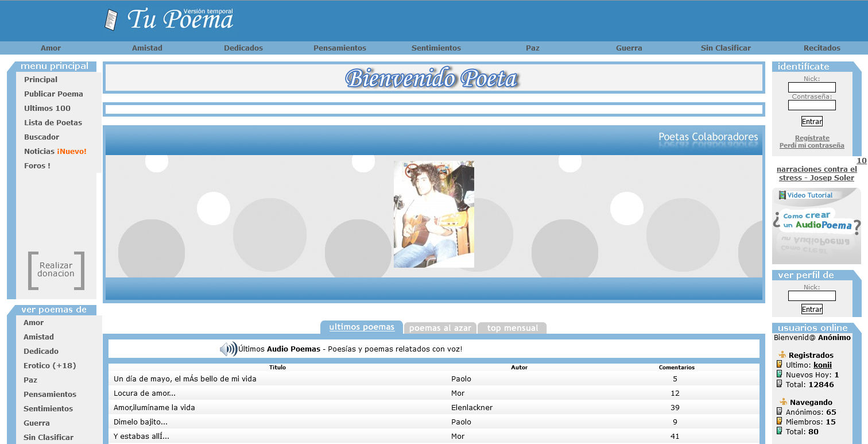Open Publicar Poema from main menu

[53, 94]
